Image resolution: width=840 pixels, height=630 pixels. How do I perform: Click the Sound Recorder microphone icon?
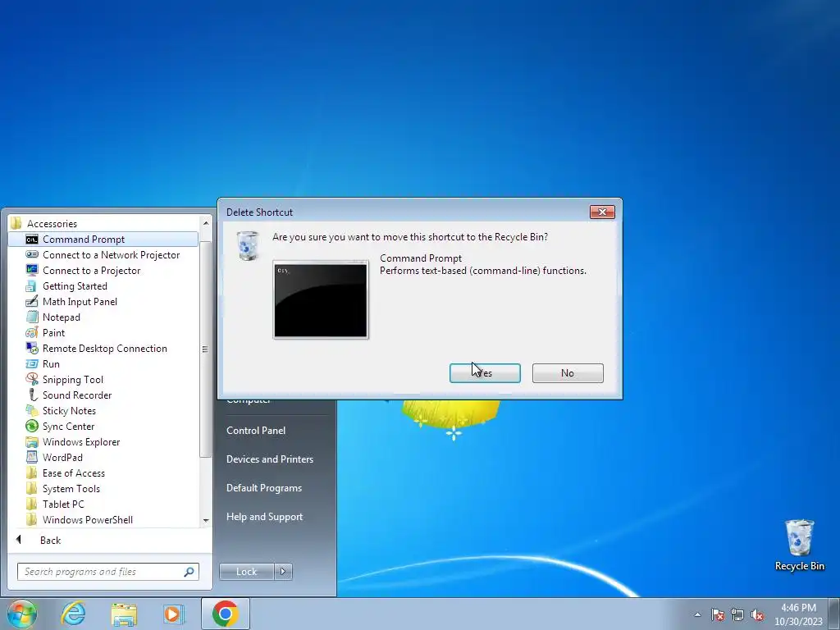[x=32, y=395]
